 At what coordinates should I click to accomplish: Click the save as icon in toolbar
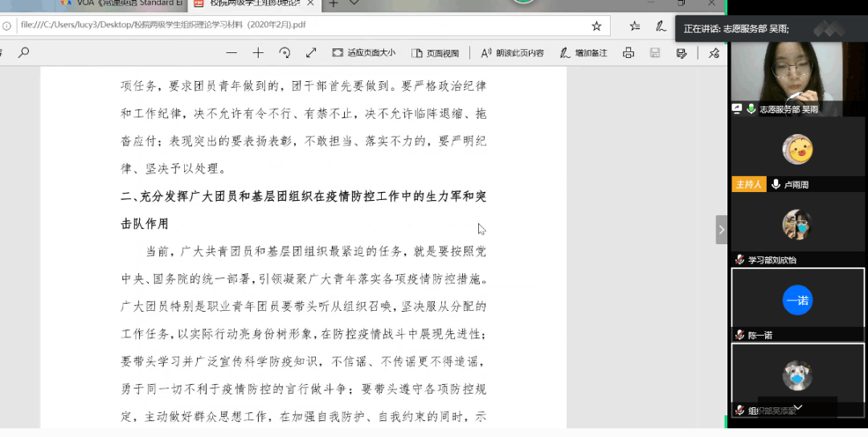pos(682,53)
